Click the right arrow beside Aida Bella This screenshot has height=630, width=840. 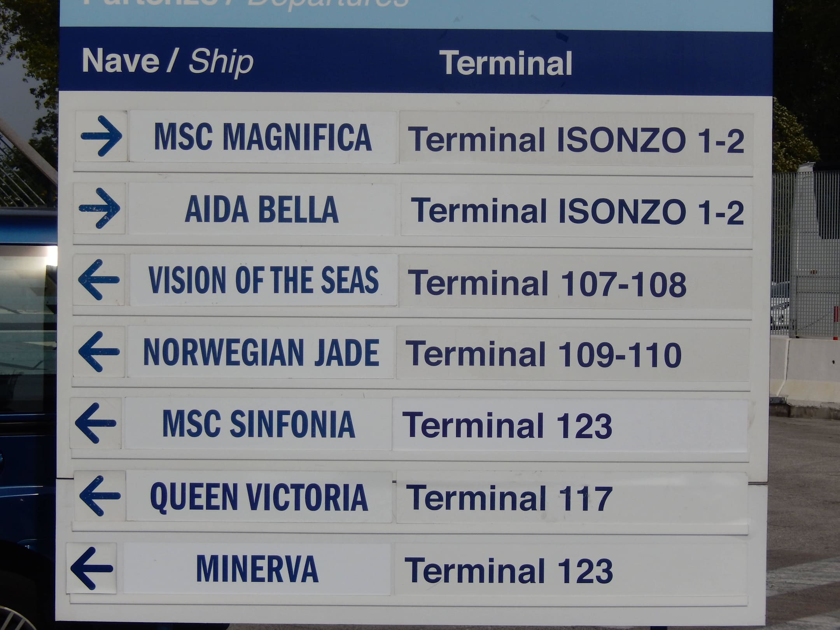coord(100,208)
